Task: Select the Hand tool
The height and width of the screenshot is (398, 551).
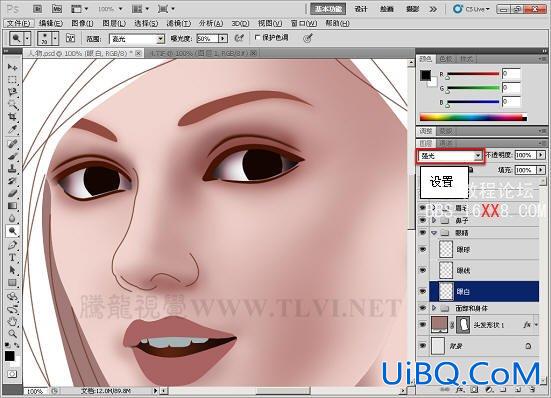Action: pyautogui.click(x=12, y=321)
